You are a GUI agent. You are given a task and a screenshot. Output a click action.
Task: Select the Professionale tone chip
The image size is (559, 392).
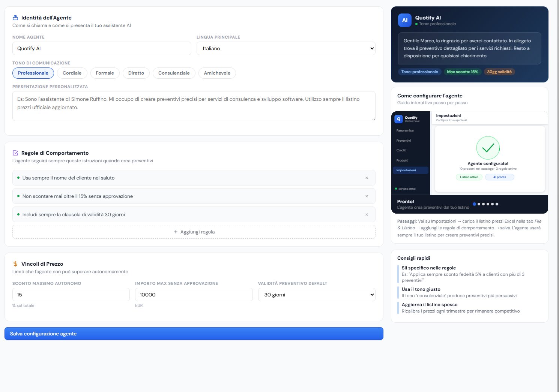(x=33, y=73)
